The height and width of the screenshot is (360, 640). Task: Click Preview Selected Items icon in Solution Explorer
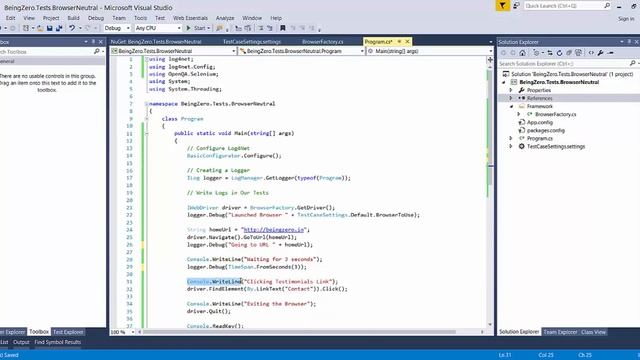click(611, 53)
